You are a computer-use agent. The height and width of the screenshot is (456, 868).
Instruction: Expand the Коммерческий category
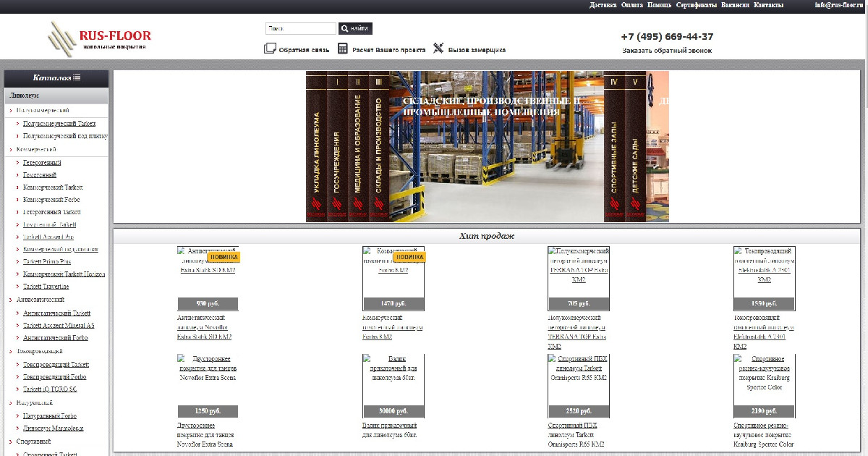tap(36, 149)
